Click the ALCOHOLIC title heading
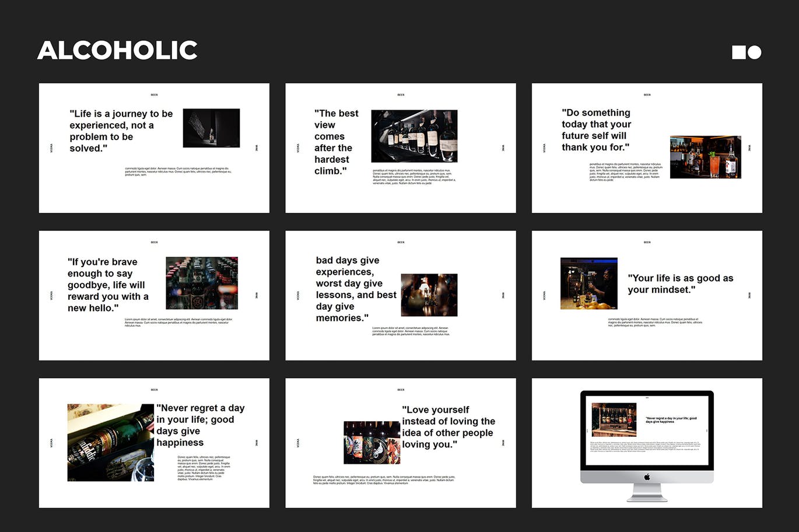 [117, 51]
